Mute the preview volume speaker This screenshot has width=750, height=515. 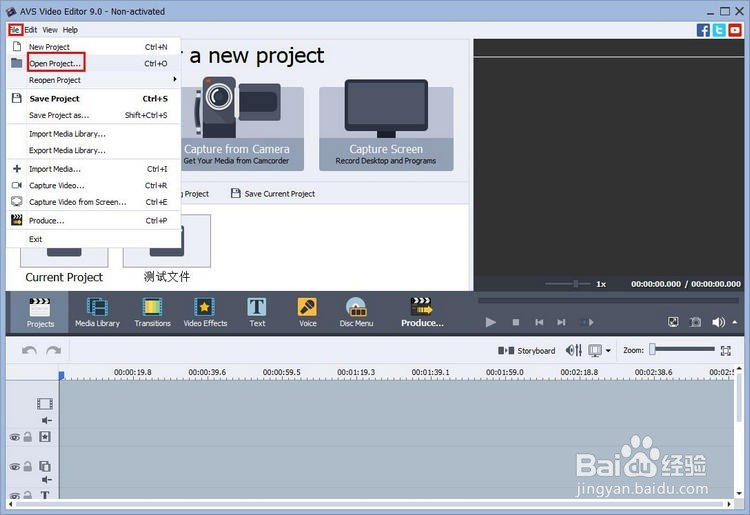[x=718, y=322]
